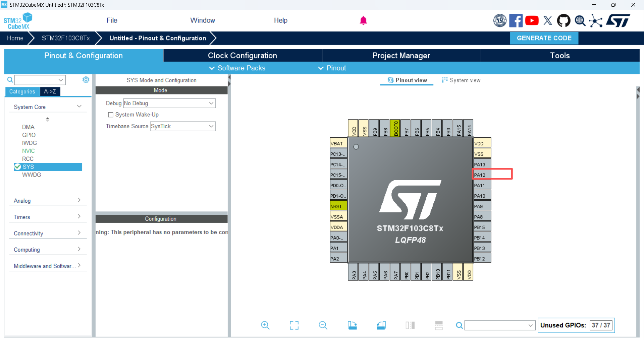
Task: Collapse the System Core category
Action: [x=48, y=107]
